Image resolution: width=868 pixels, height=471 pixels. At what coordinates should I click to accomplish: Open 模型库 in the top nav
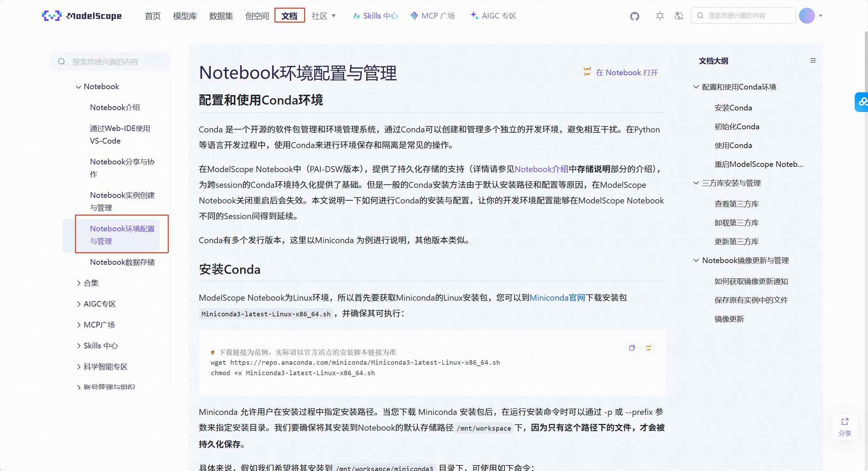point(185,16)
